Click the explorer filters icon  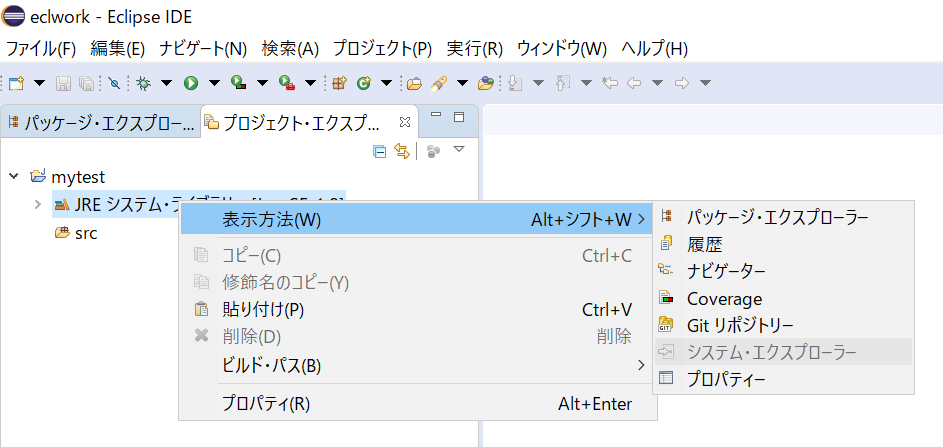(x=434, y=151)
